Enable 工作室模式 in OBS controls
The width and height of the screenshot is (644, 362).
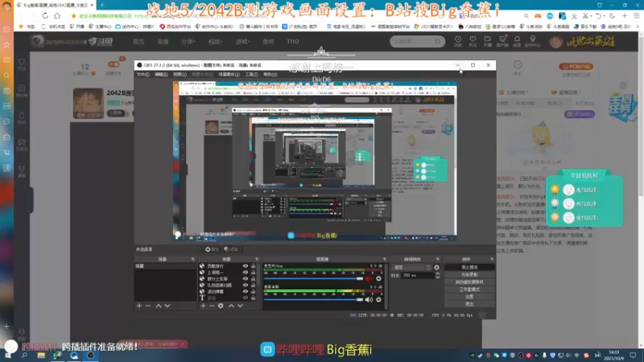(469, 290)
